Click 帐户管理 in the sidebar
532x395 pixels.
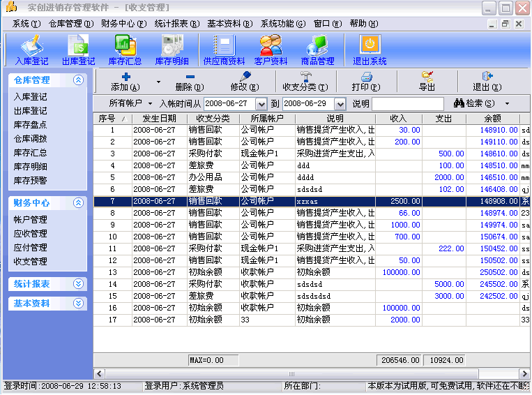[31, 220]
